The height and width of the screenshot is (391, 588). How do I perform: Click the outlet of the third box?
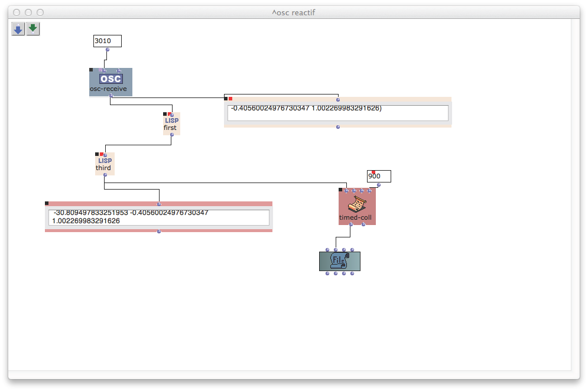[105, 175]
